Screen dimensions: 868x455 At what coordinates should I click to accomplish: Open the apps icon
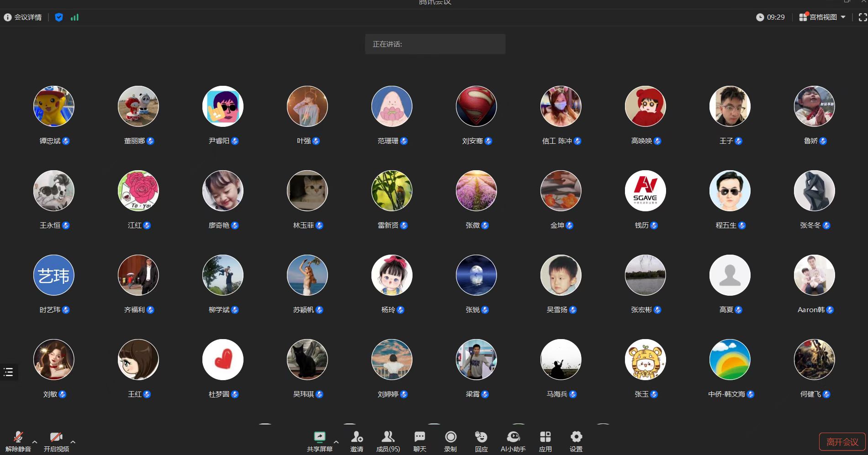pyautogui.click(x=545, y=437)
